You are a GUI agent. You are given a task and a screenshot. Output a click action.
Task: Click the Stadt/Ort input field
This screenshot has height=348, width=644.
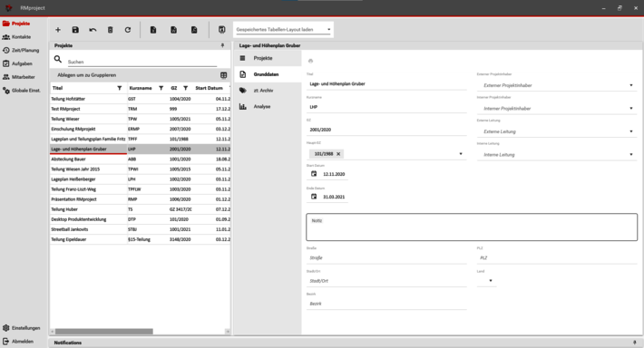tap(386, 281)
